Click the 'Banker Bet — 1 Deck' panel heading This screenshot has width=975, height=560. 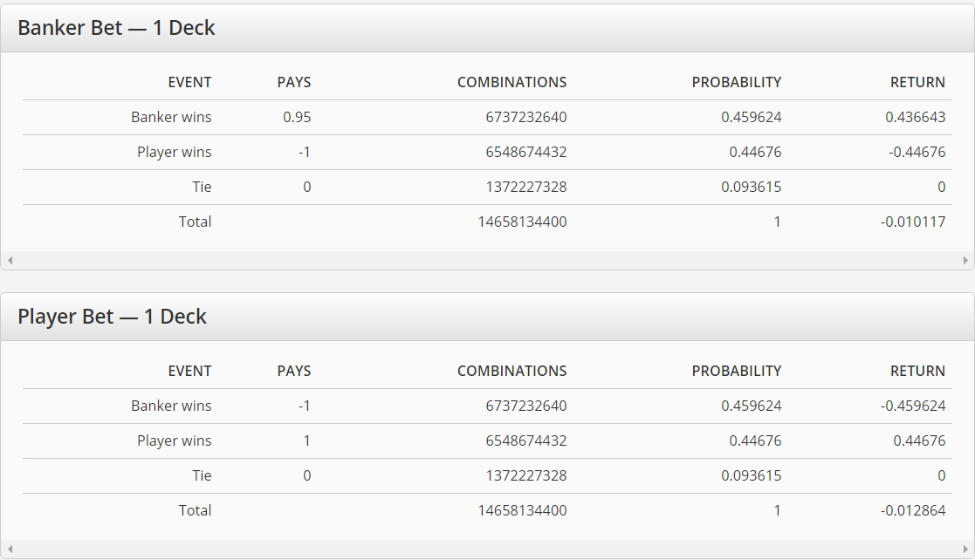[x=116, y=28]
